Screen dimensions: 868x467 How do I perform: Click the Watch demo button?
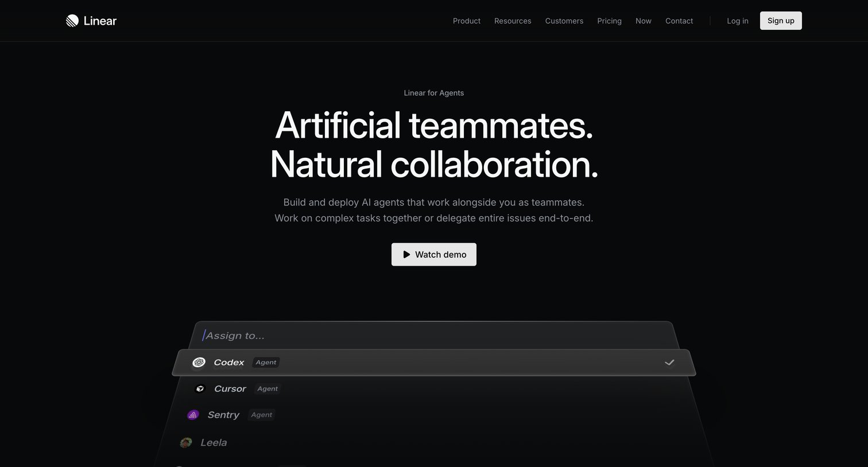point(434,254)
